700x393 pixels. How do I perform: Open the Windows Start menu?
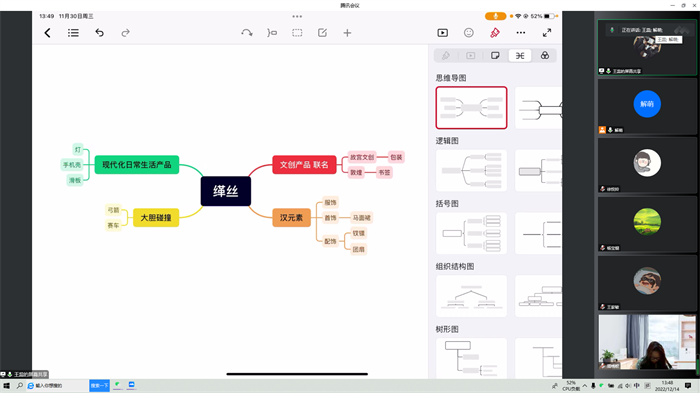point(6,385)
